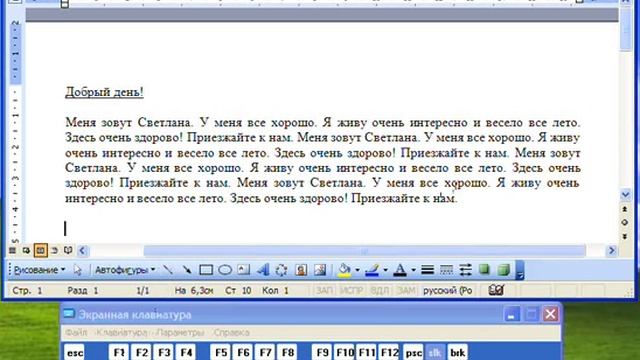Open spelling and grammar status book icon
This screenshot has height=360, width=640.
coord(496,290)
